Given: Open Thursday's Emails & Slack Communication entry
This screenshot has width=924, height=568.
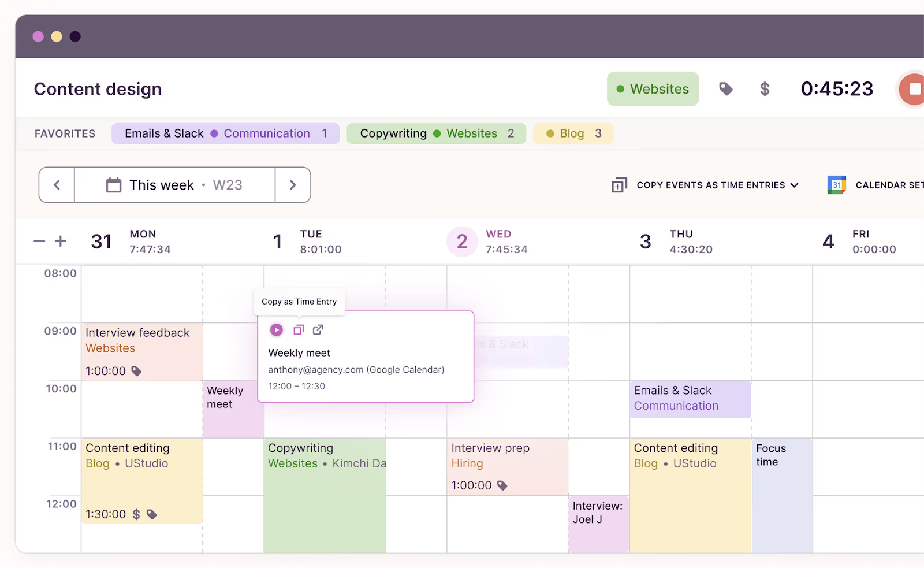Looking at the screenshot, I should coord(690,399).
